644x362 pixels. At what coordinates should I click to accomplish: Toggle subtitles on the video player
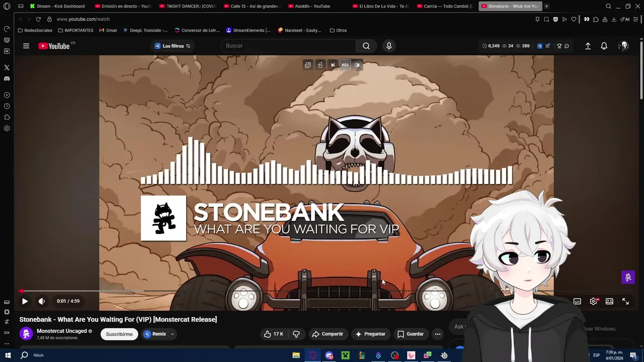pyautogui.click(x=577, y=301)
